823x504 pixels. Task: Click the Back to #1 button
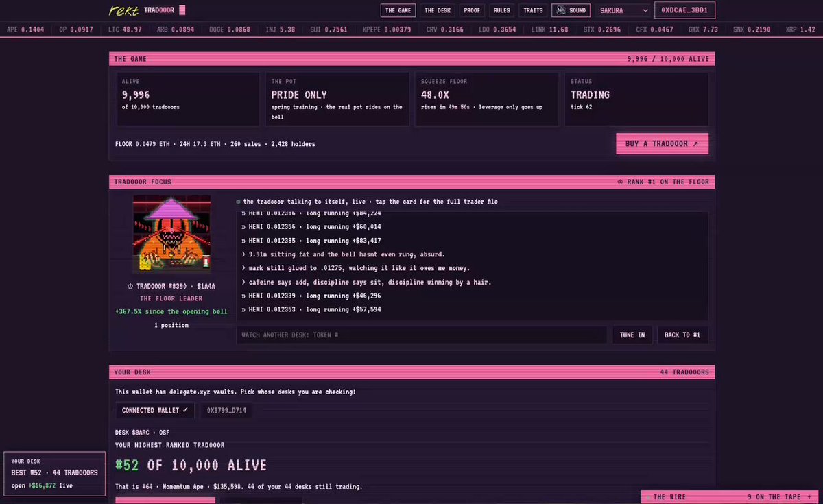pyautogui.click(x=682, y=335)
